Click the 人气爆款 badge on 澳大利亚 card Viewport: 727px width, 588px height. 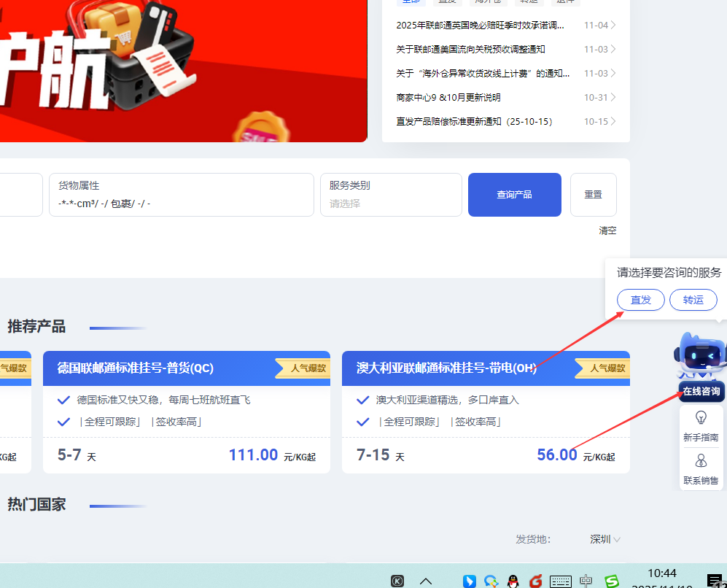602,368
